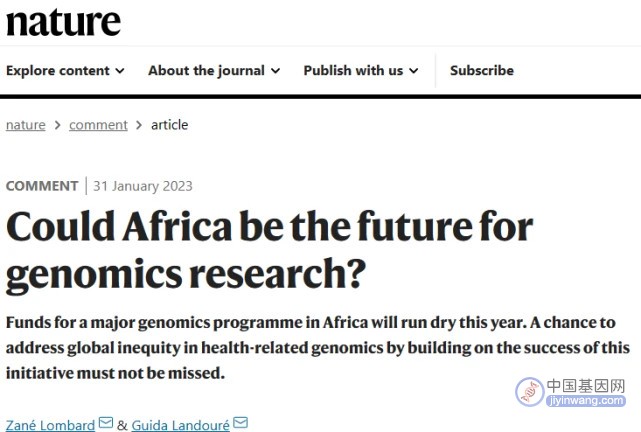The height and width of the screenshot is (432, 641).
Task: Open author Guida Landouré's link
Action: click(x=181, y=425)
